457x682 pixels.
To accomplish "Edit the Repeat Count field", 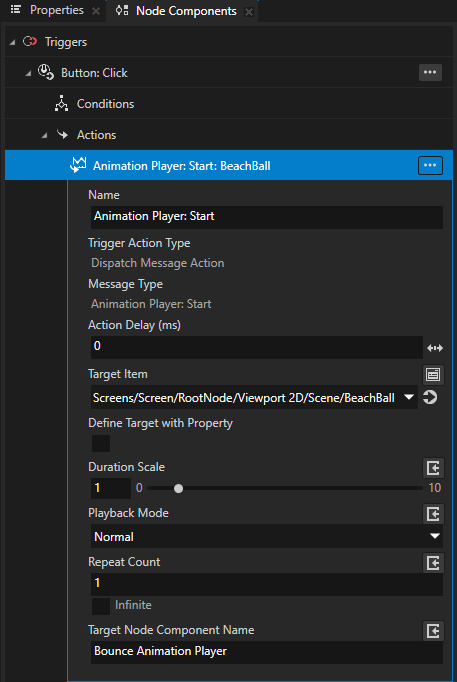I will (x=267, y=584).
